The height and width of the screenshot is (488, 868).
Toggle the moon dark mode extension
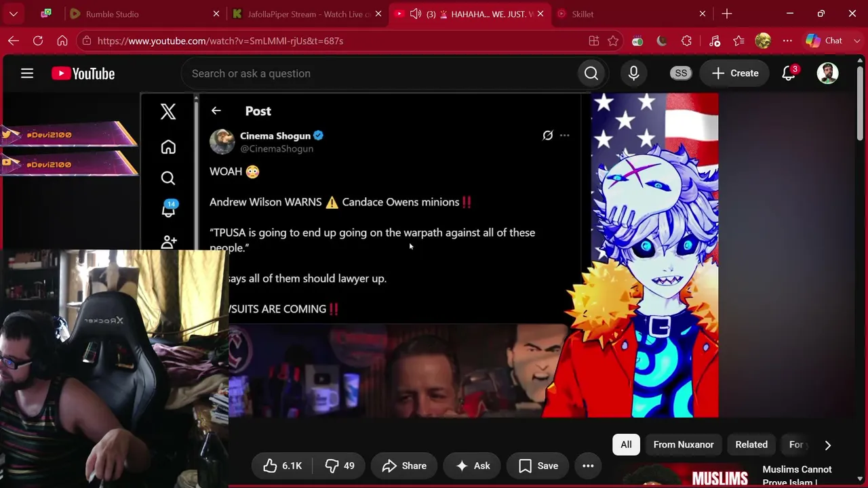[662, 41]
